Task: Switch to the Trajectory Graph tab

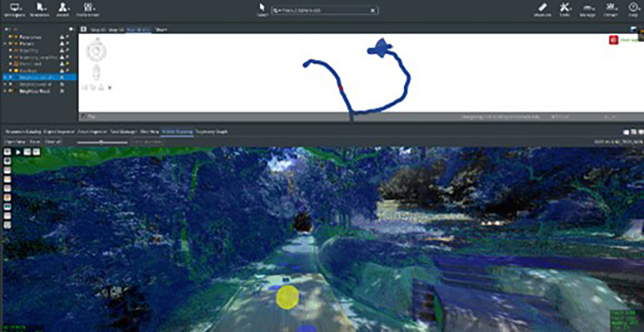Action: point(211,132)
